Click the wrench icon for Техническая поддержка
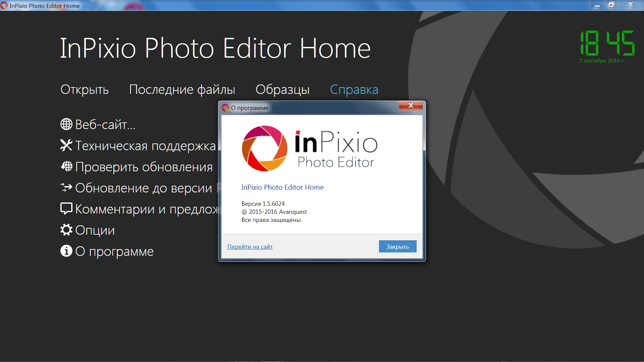 click(66, 145)
